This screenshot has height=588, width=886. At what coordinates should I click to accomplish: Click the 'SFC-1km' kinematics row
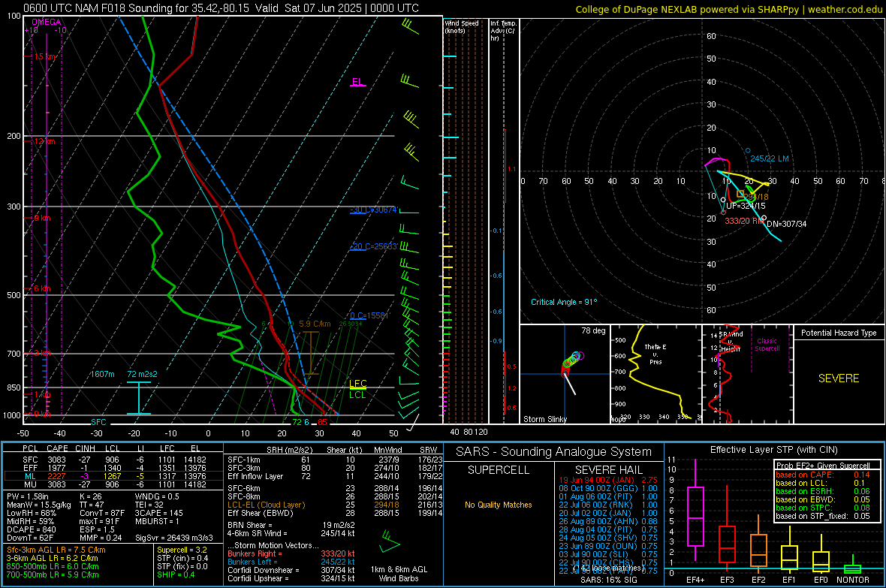[335, 460]
